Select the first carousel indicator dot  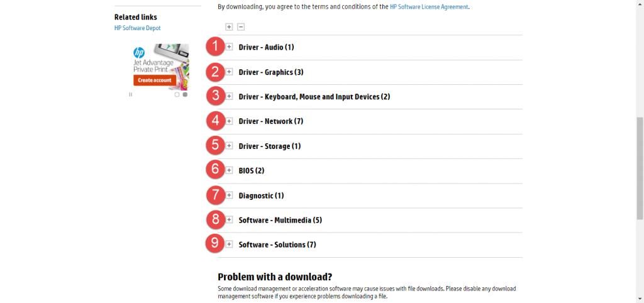pyautogui.click(x=177, y=94)
